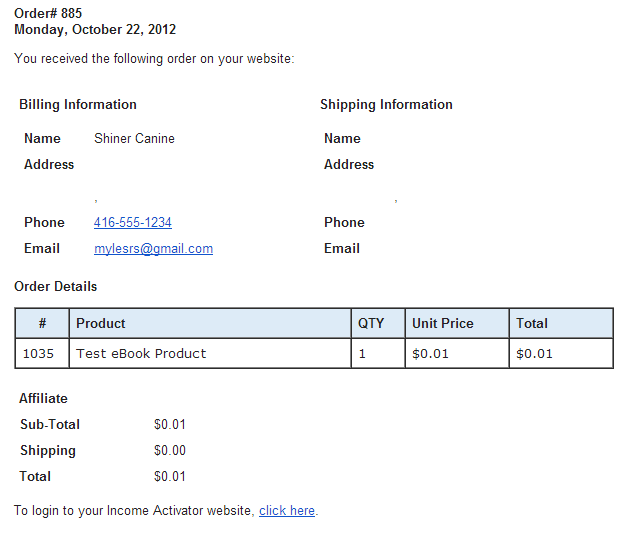Open the mylesrs@gmail.com email link
The width and height of the screenshot is (629, 536).
(153, 249)
